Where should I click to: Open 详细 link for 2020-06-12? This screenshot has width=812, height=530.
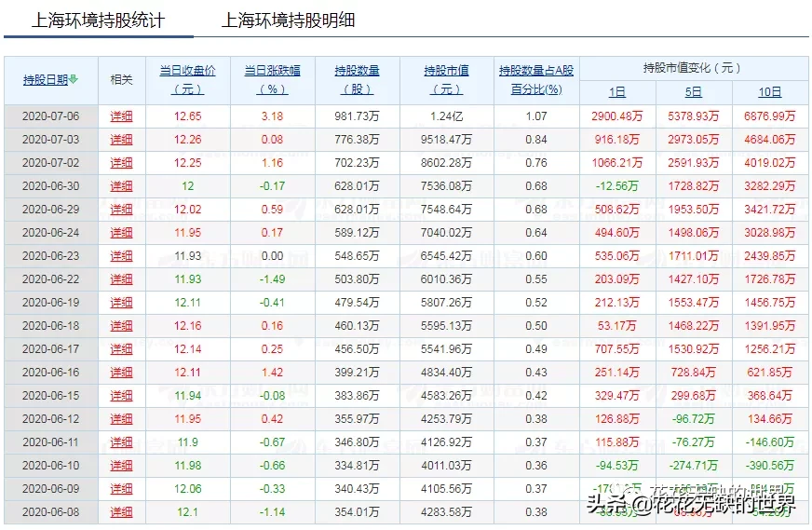tap(121, 419)
